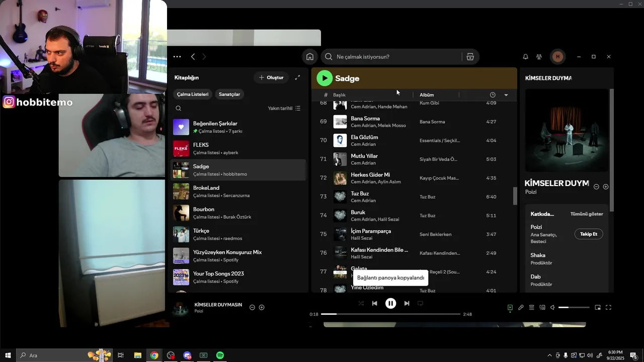Open connect to a device icon

pyautogui.click(x=542, y=307)
